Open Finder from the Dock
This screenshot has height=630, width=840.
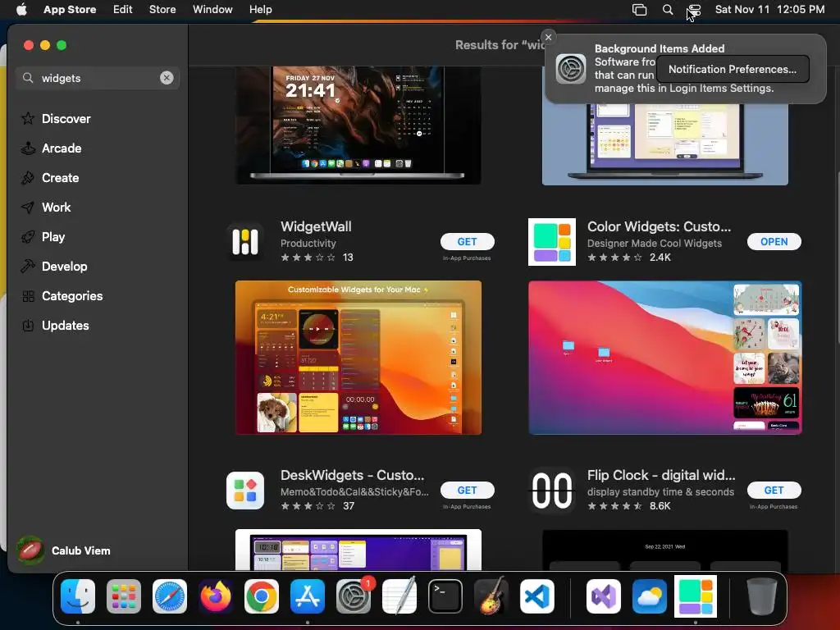[78, 596]
